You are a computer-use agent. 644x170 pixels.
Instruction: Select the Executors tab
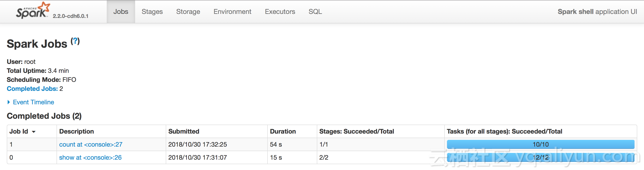click(280, 12)
